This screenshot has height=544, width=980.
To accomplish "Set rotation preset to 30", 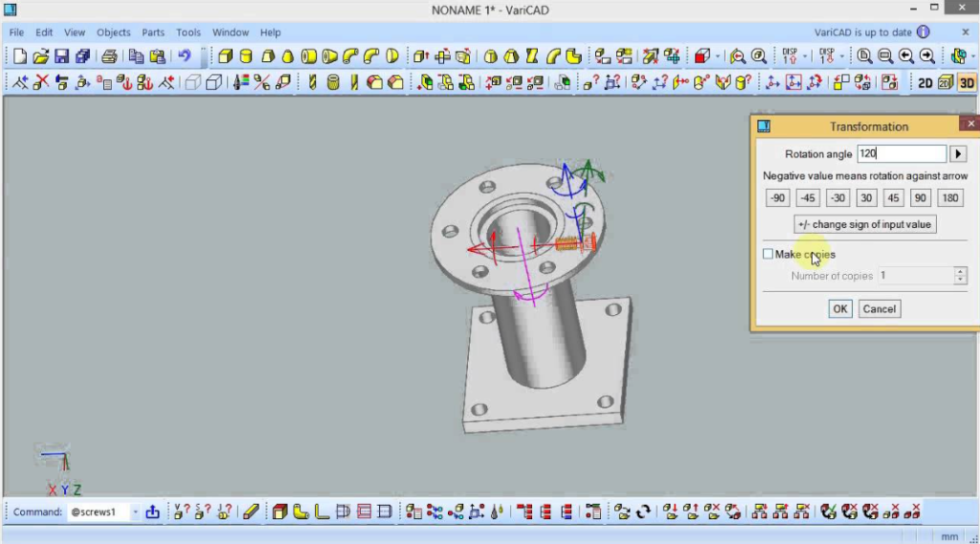I will click(865, 197).
